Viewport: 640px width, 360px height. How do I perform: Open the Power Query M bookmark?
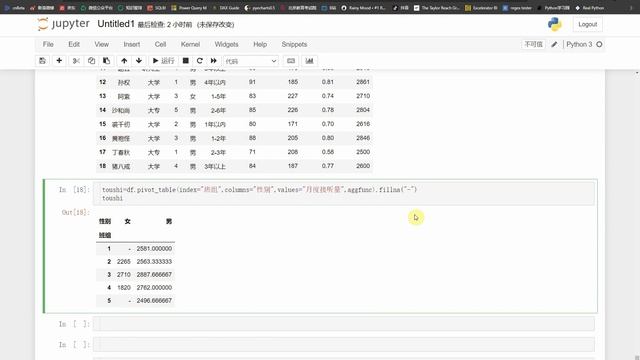[189, 8]
